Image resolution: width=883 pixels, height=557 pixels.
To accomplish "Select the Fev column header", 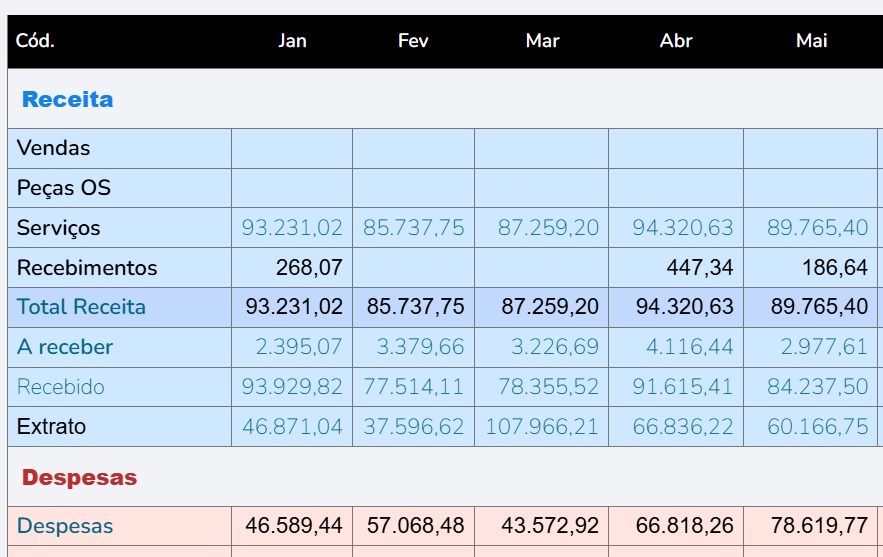I will [x=413, y=41].
